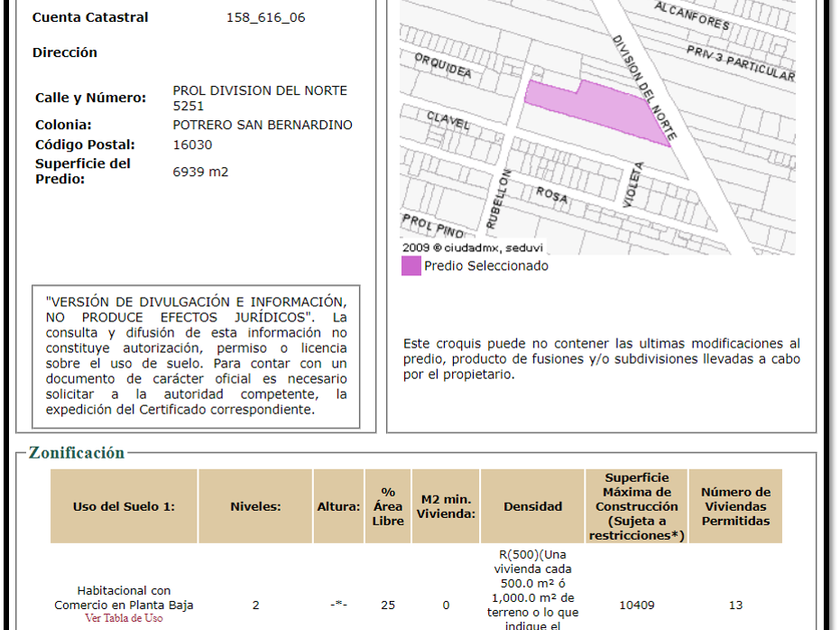Click the M2 min. Vivienda value 0

click(446, 605)
